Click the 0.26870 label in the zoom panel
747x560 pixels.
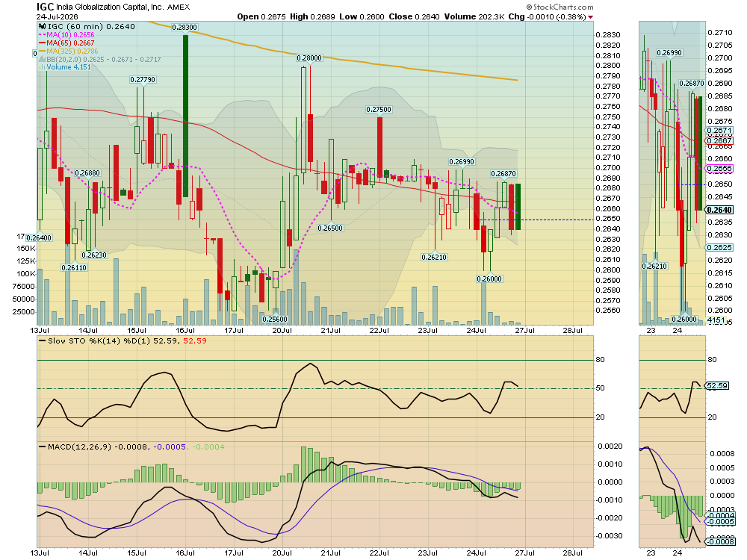click(x=691, y=84)
